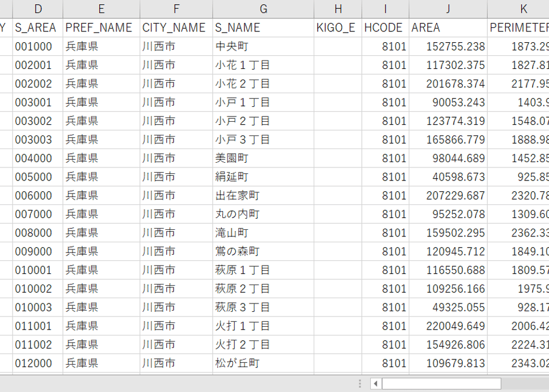Click the KIGO_E header cell
Image resolution: width=549 pixels, height=392 pixels.
pos(338,28)
